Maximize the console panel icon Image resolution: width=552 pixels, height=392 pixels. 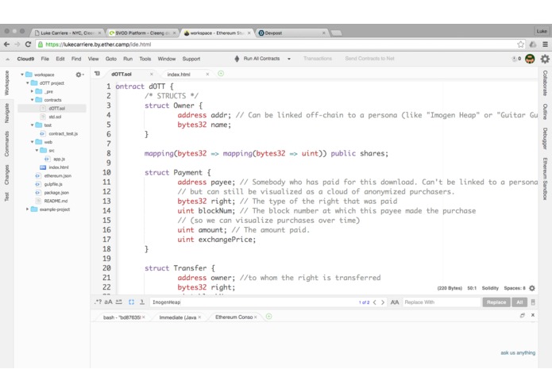click(x=523, y=315)
